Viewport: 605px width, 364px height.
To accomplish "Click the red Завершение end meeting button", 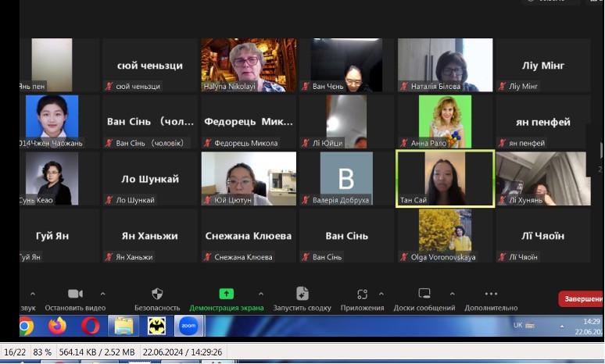I will [582, 299].
